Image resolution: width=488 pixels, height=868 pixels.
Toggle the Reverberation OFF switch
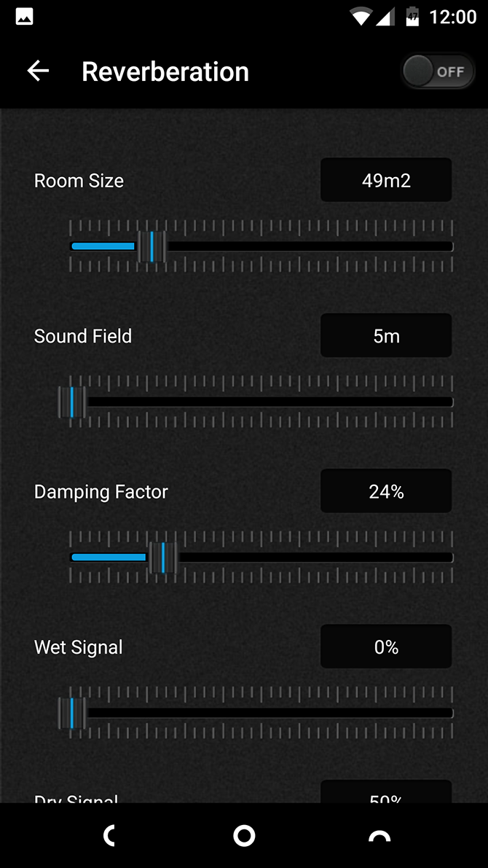pos(438,71)
